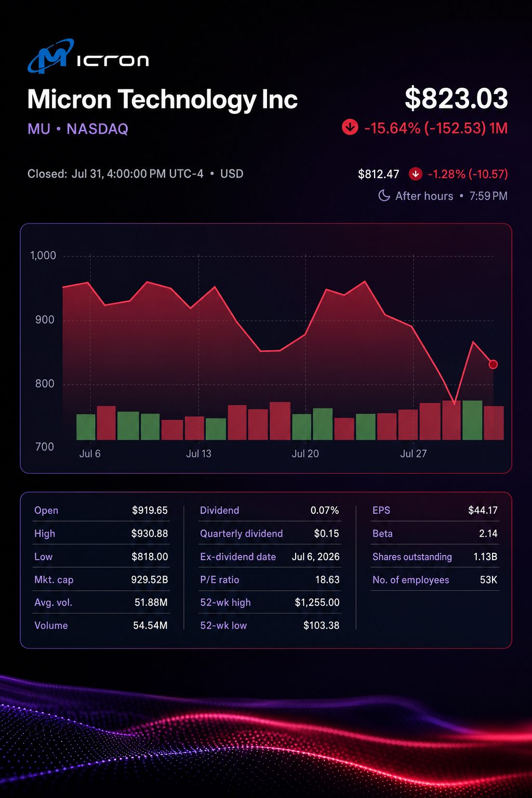The width and height of the screenshot is (532, 798).
Task: Click the 700 y-axis label
Action: 45,447
